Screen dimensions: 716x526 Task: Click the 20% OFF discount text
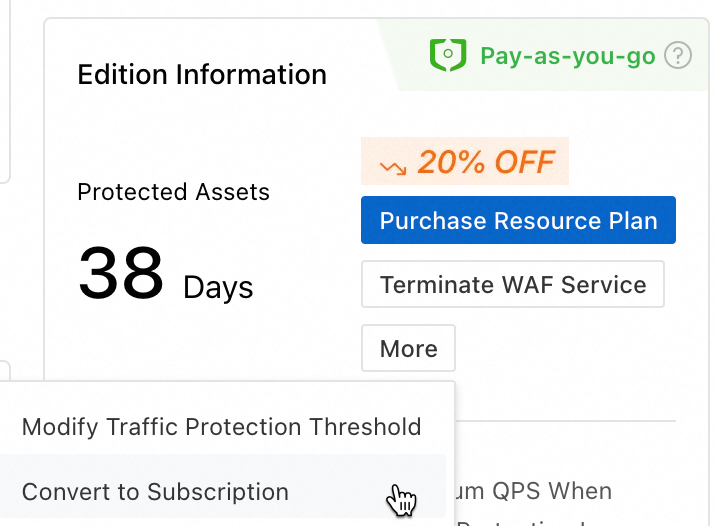coord(486,162)
